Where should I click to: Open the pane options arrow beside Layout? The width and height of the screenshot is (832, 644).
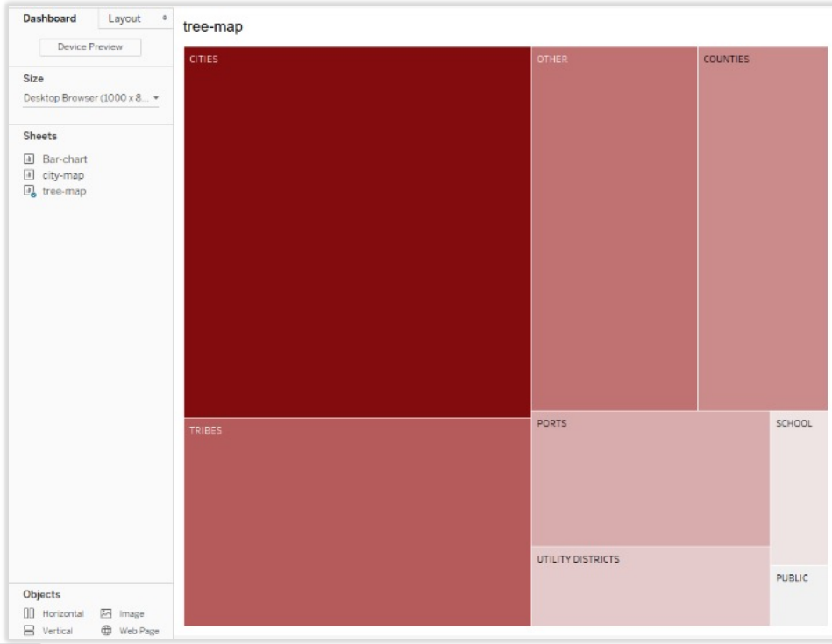coord(165,18)
